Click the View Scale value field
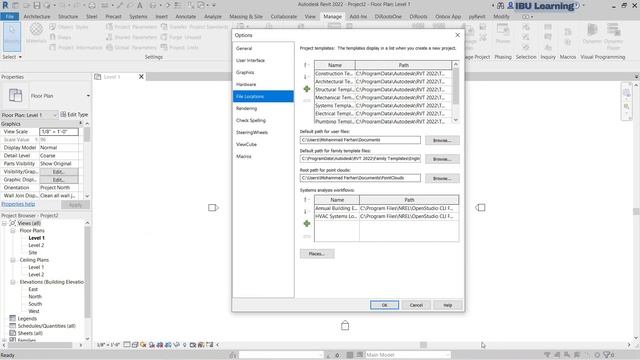The image size is (640, 360). [x=59, y=132]
